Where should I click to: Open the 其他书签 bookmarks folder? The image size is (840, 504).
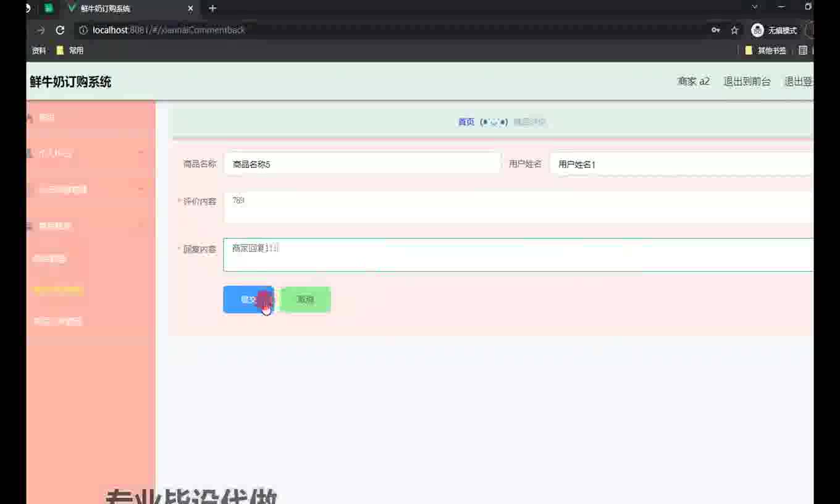(x=766, y=51)
